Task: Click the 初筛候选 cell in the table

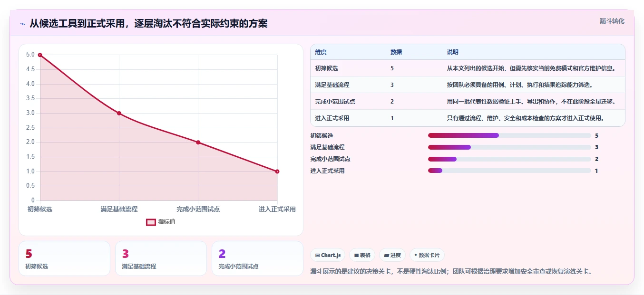Action: [x=326, y=68]
